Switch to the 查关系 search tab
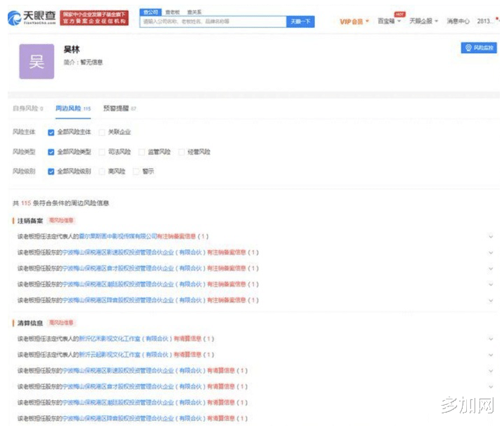 pos(194,12)
